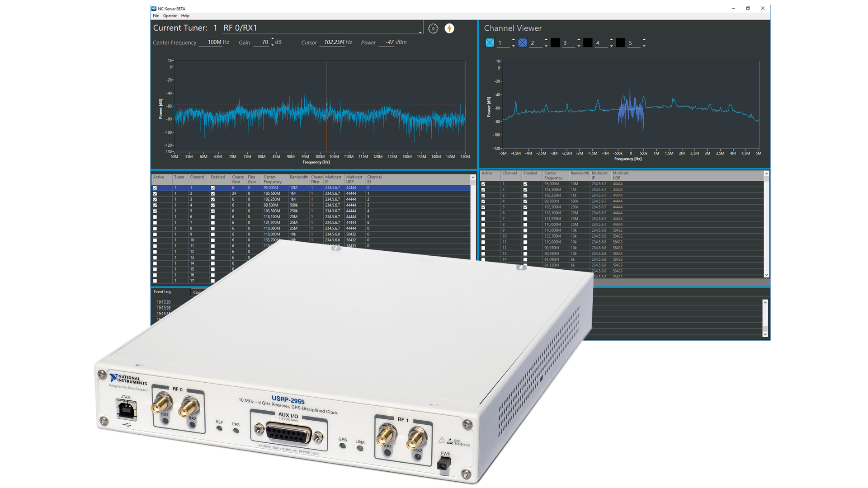Click the blue color swatch for channel 2

523,42
